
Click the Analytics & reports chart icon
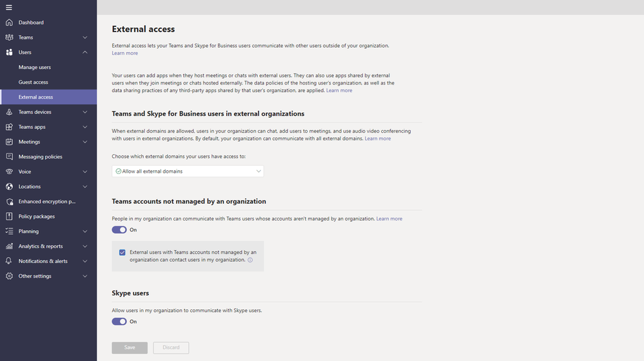tap(9, 246)
